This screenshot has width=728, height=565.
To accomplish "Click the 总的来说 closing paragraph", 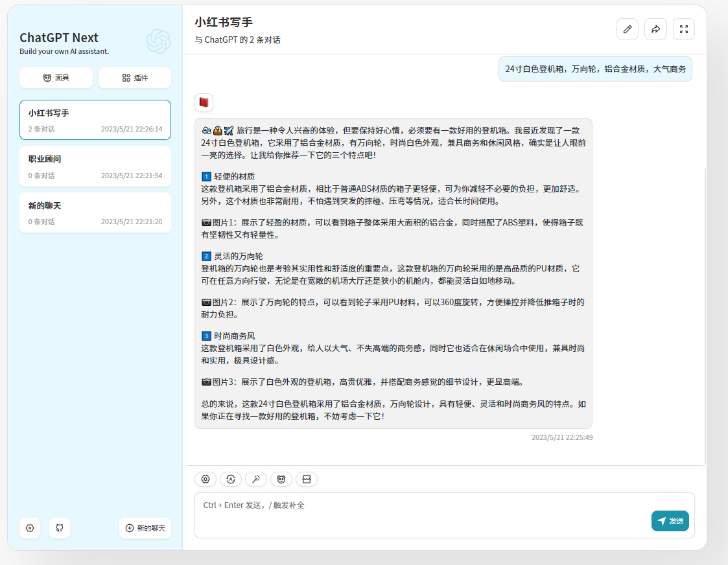I will (393, 410).
